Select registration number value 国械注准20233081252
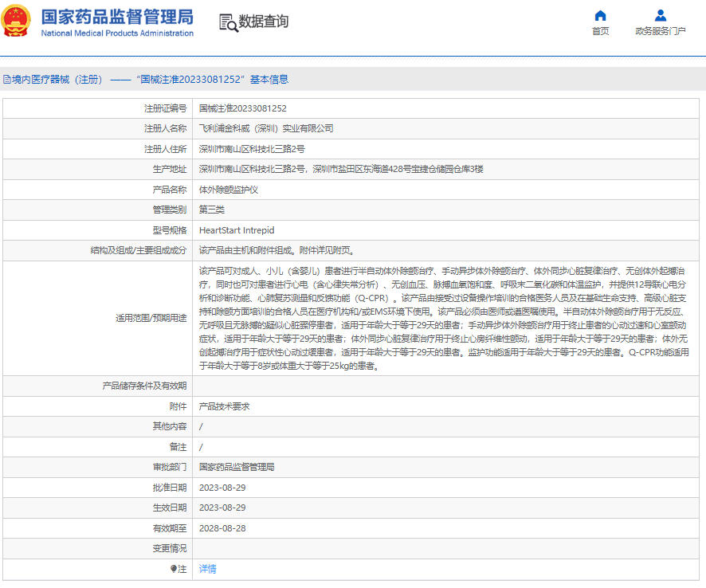The height and width of the screenshot is (588, 706). pyautogui.click(x=243, y=108)
